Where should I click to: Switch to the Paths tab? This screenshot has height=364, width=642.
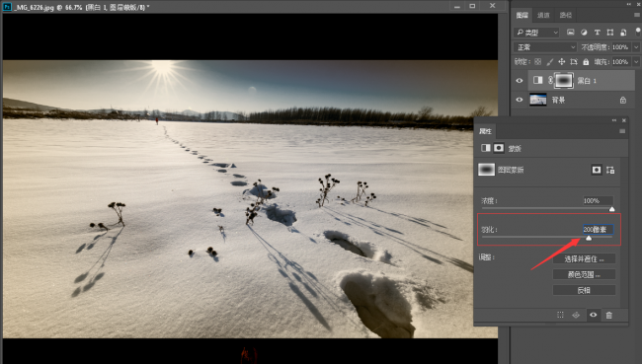(x=565, y=15)
